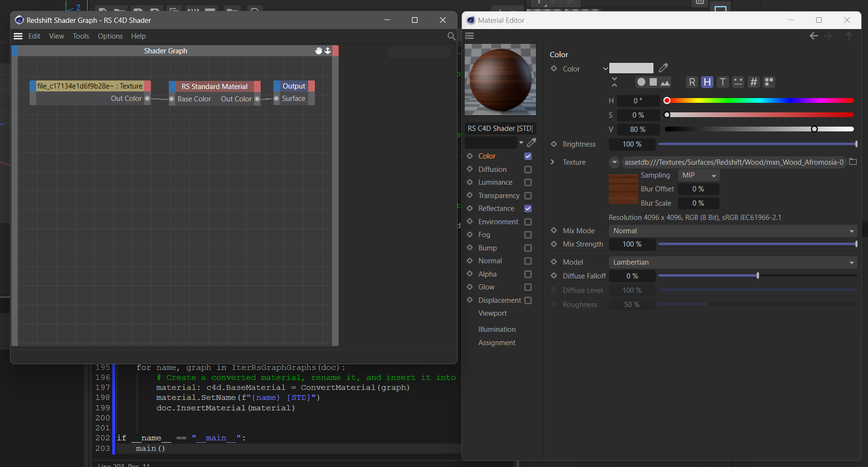Switch to RGB sliders mode (R)
868x467 pixels.
tap(692, 82)
